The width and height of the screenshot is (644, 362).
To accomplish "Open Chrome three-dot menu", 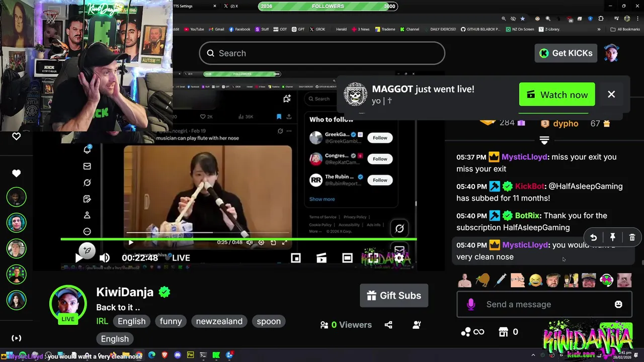I will click(x=637, y=19).
